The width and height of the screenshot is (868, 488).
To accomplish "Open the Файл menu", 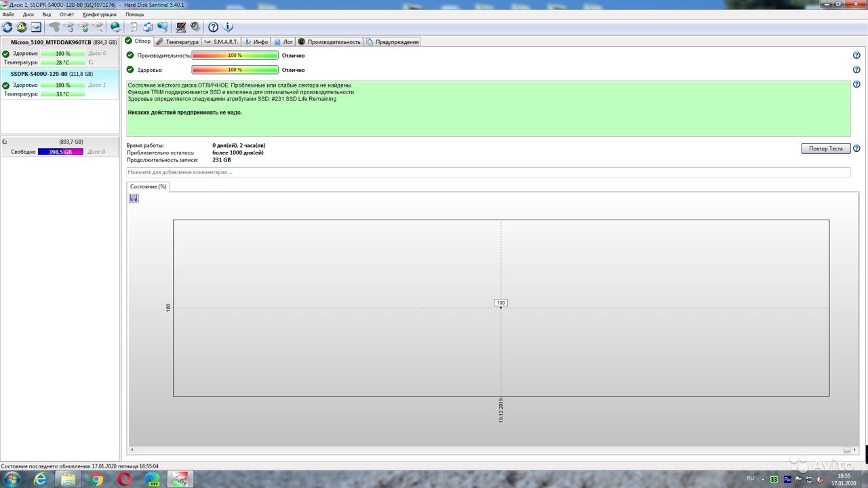I will coord(8,14).
